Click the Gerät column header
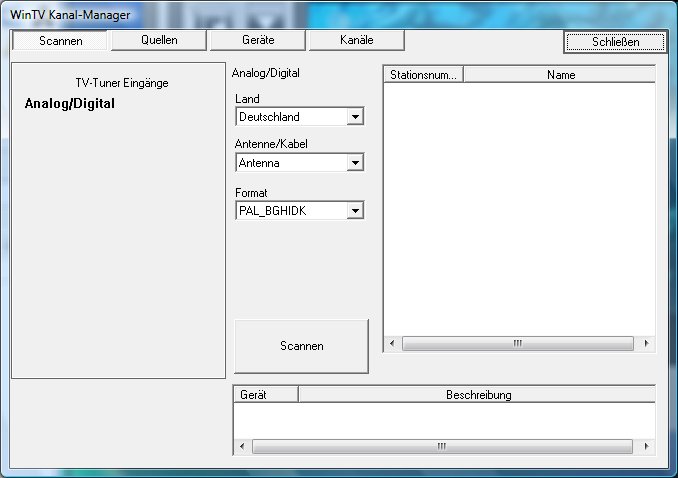This screenshot has height=478, width=678. click(x=266, y=395)
